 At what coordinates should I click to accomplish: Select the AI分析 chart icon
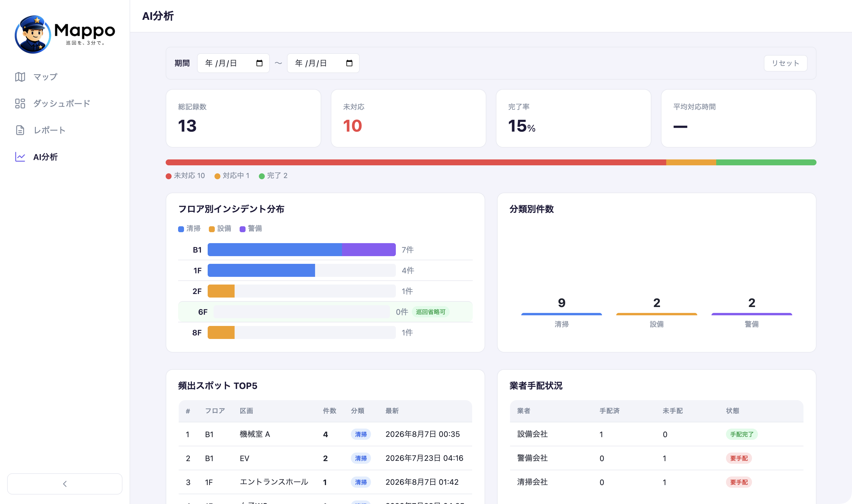coord(20,157)
